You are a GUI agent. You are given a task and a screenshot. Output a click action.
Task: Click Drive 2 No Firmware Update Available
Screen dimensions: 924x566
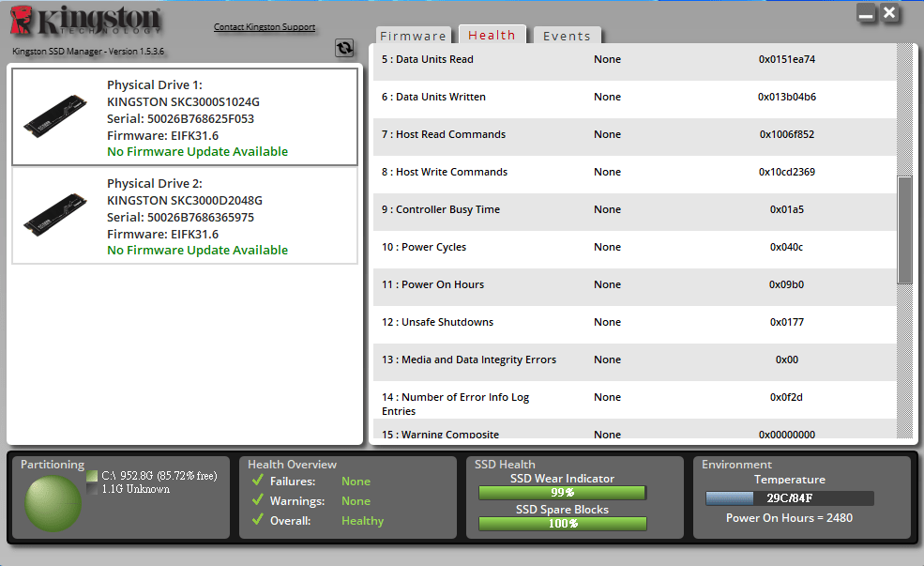pos(197,250)
